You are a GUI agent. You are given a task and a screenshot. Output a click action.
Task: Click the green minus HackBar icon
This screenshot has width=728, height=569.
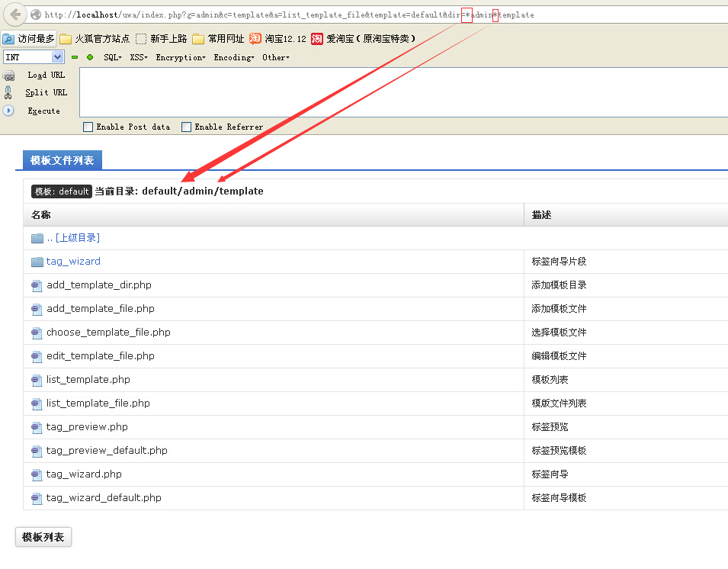point(75,58)
